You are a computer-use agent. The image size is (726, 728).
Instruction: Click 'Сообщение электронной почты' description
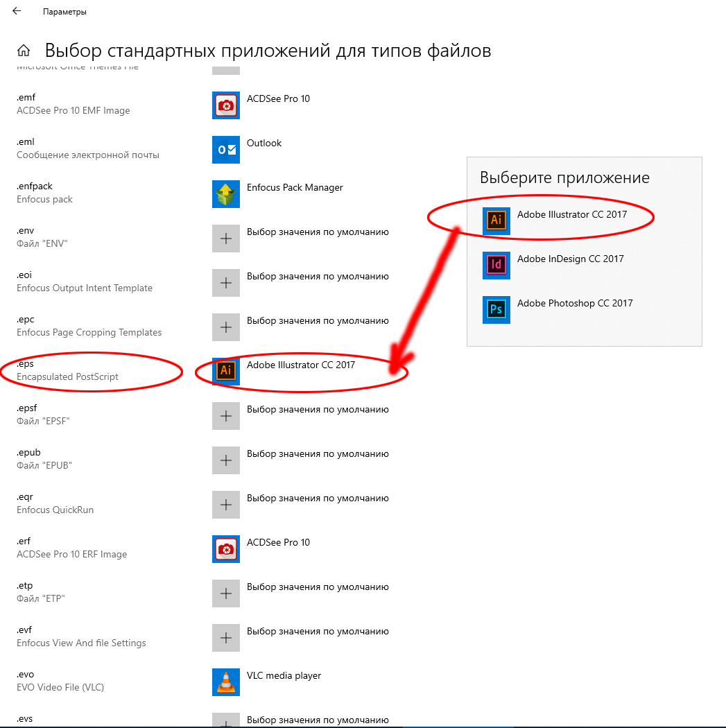tap(88, 155)
